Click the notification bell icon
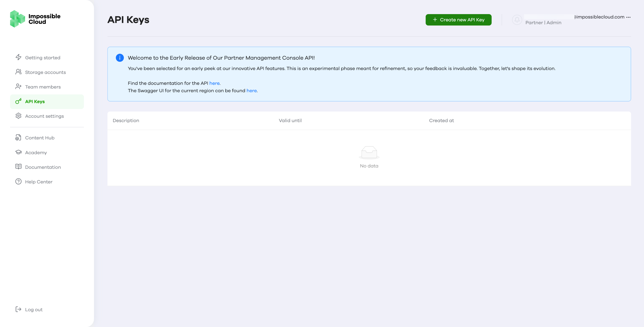 click(517, 20)
